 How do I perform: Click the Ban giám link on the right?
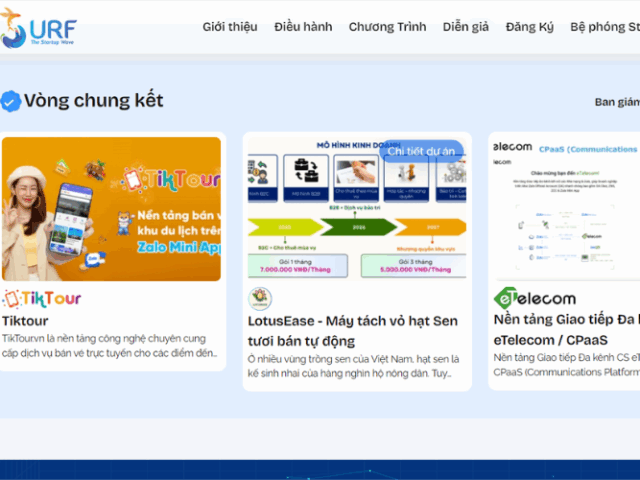click(616, 102)
